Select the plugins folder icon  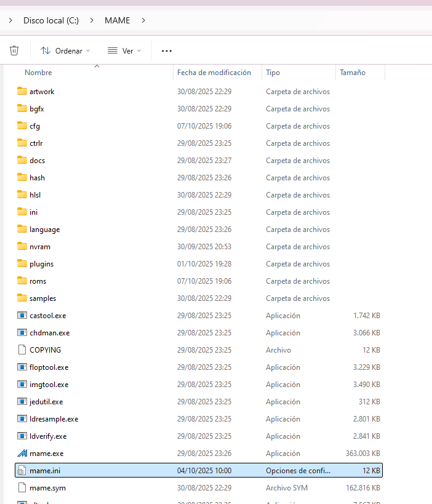[22, 264]
